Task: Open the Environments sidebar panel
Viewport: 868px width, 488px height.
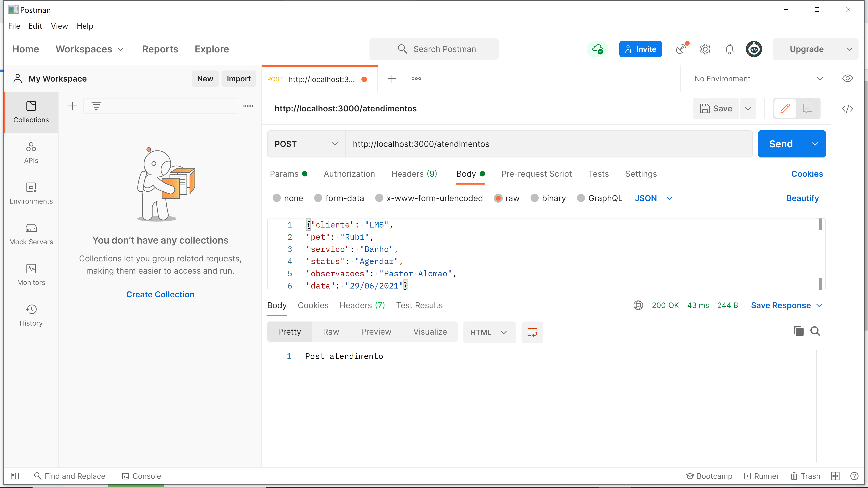Action: click(x=31, y=193)
